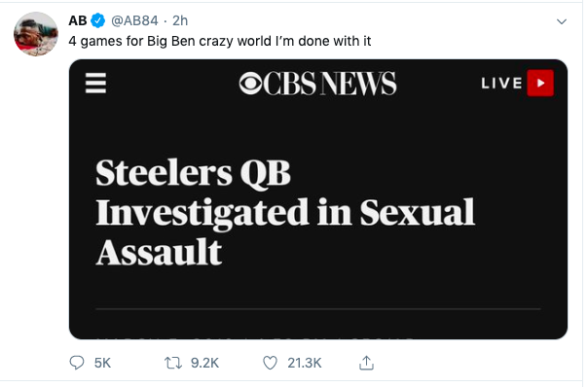Open the @AB84 handle link

[x=134, y=20]
